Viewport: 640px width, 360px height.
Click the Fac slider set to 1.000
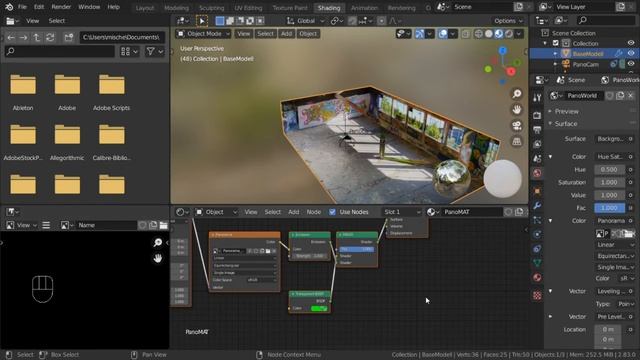click(x=609, y=208)
